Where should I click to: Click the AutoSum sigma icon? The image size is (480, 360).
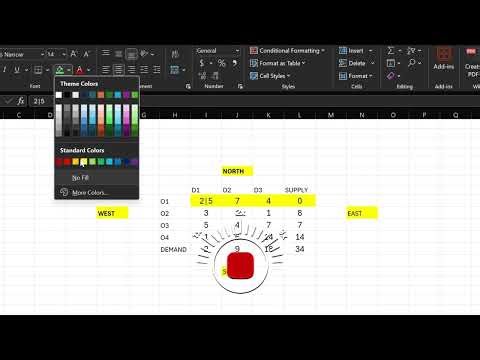[390, 51]
